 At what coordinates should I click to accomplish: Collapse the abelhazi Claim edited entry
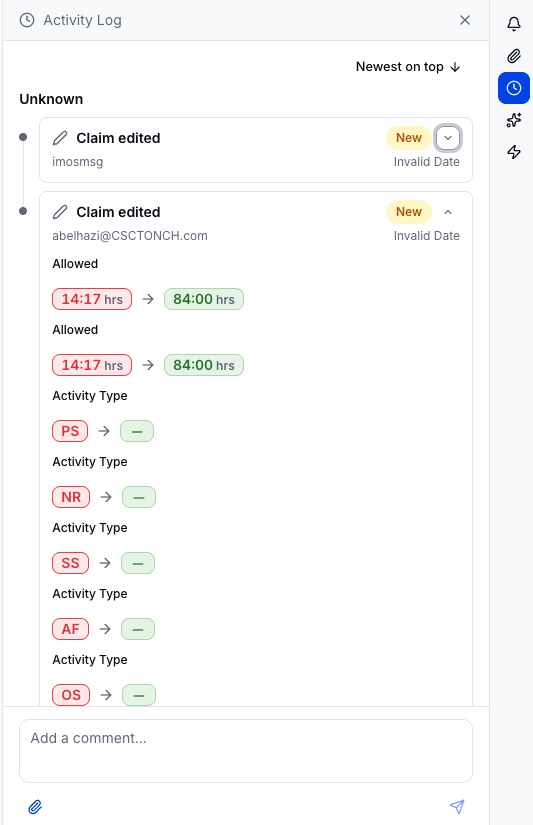tap(448, 212)
